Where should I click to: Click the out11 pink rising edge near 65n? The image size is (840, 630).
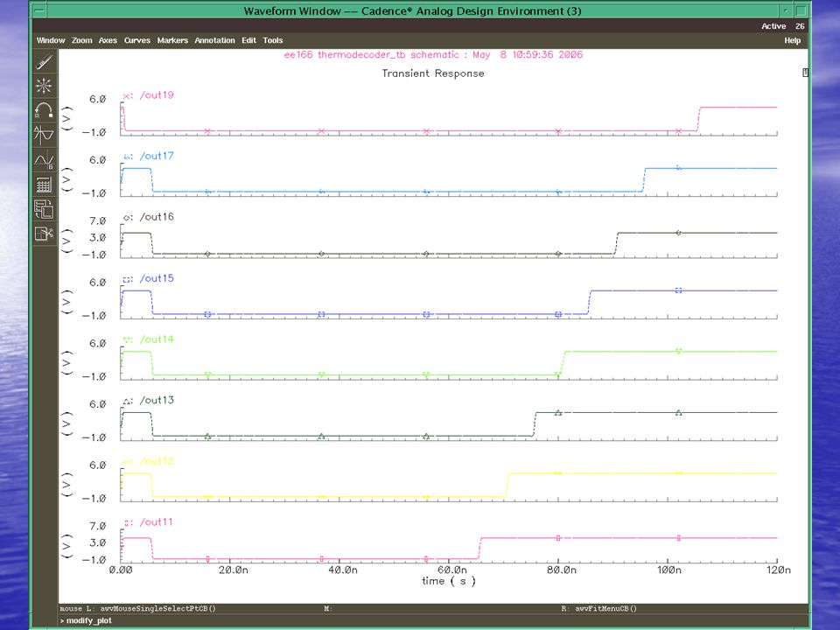click(479, 549)
